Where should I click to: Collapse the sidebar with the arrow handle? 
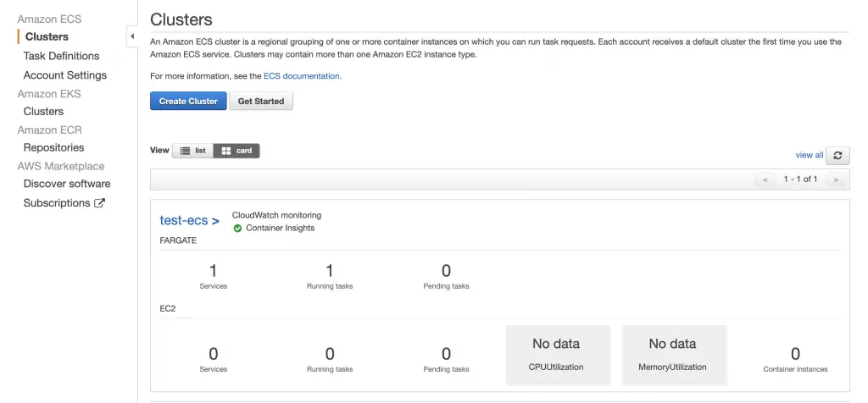(131, 36)
